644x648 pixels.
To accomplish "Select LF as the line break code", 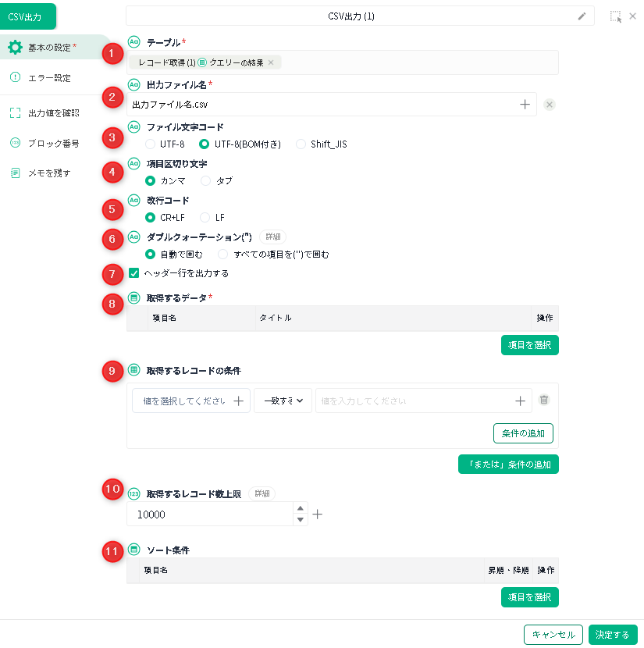I will pos(205,217).
